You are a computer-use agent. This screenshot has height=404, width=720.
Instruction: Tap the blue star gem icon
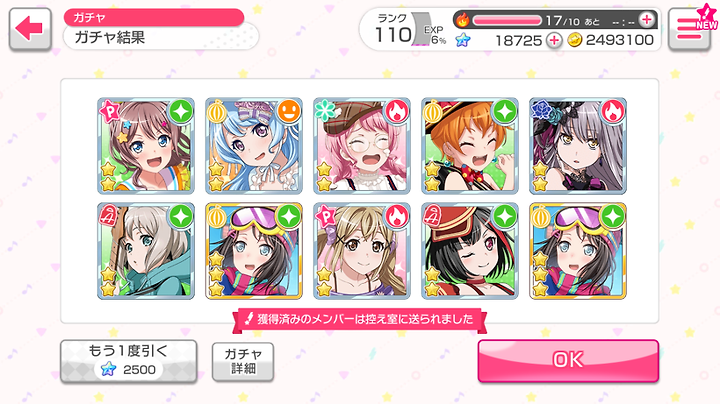[x=463, y=40]
